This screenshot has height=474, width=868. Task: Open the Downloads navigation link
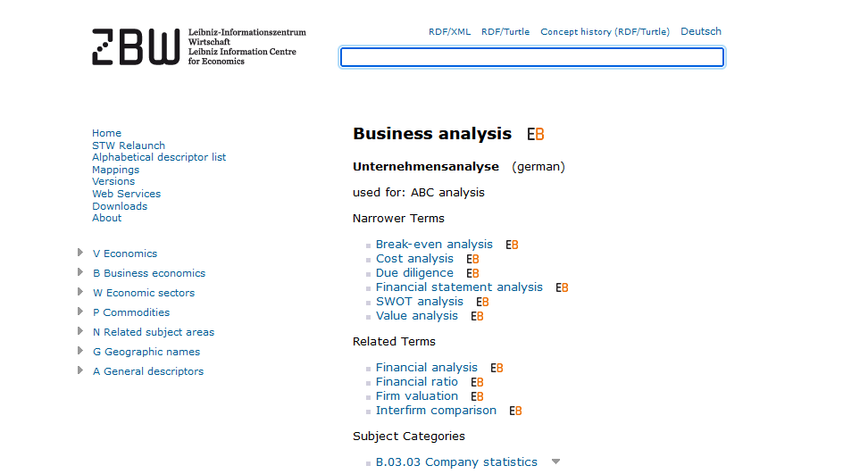point(120,206)
